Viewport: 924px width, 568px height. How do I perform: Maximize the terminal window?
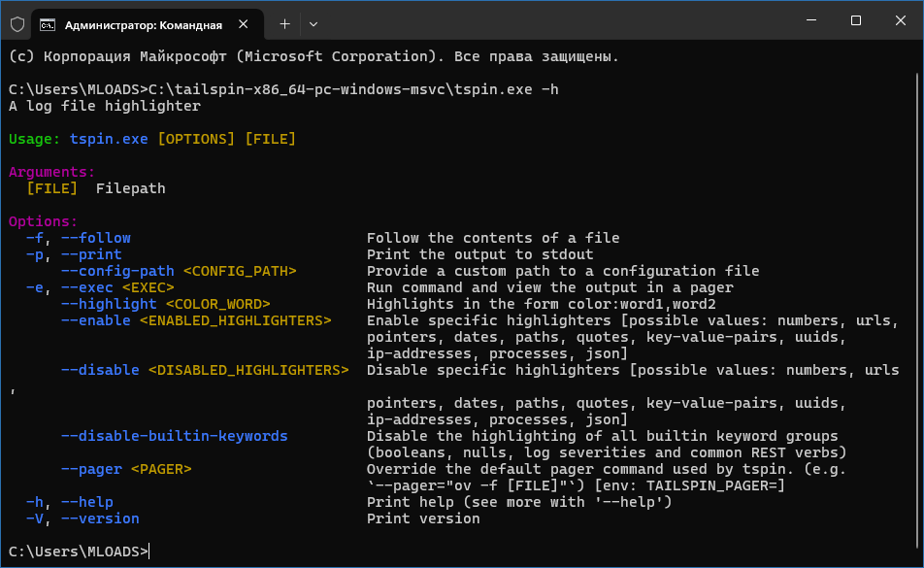click(x=856, y=21)
